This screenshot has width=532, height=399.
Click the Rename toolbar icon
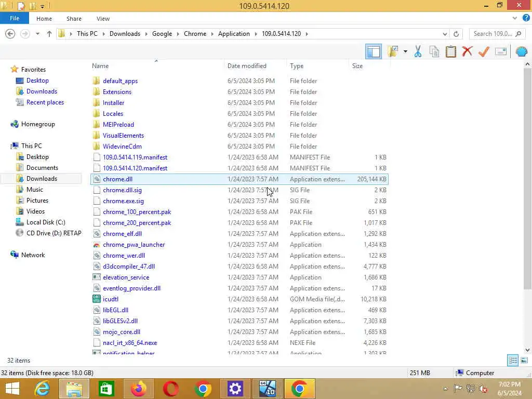click(x=500, y=51)
